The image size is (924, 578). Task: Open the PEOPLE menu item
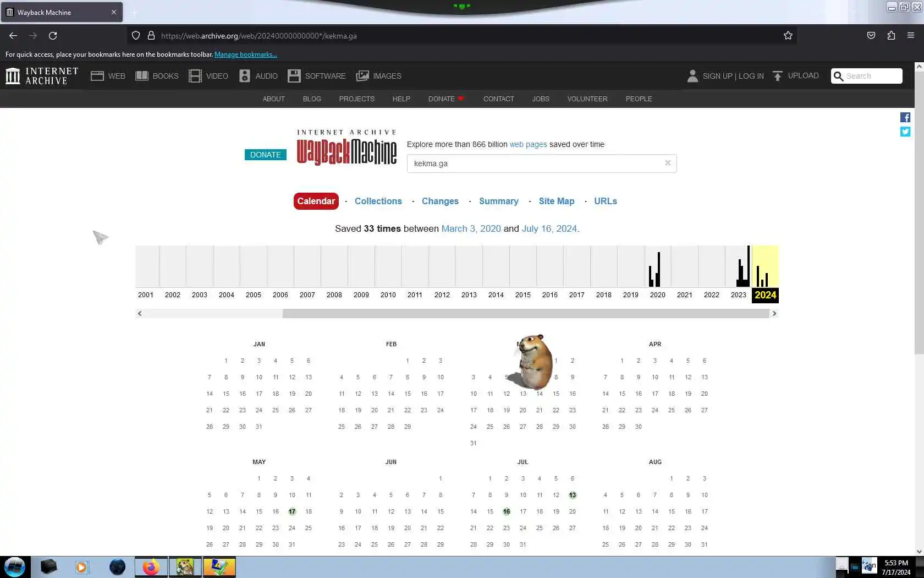(x=639, y=99)
